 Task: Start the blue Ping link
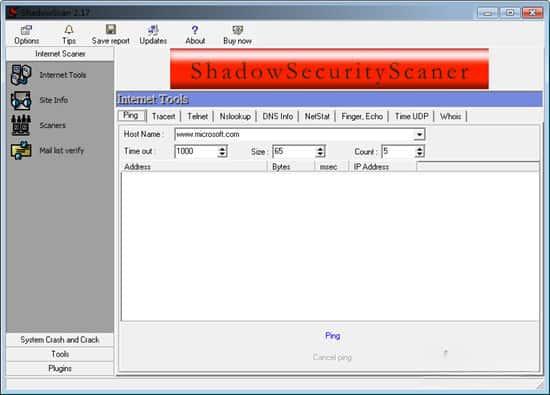coord(333,336)
